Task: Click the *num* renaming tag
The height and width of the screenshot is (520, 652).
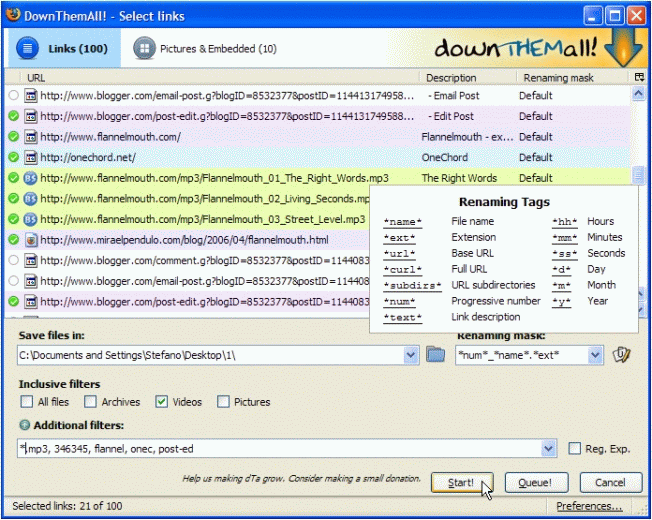Action: coord(399,301)
